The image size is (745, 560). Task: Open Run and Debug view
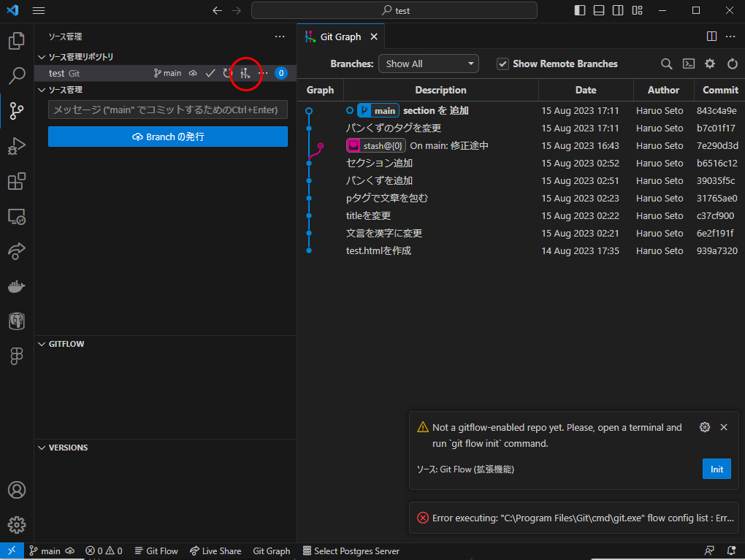coord(17,146)
